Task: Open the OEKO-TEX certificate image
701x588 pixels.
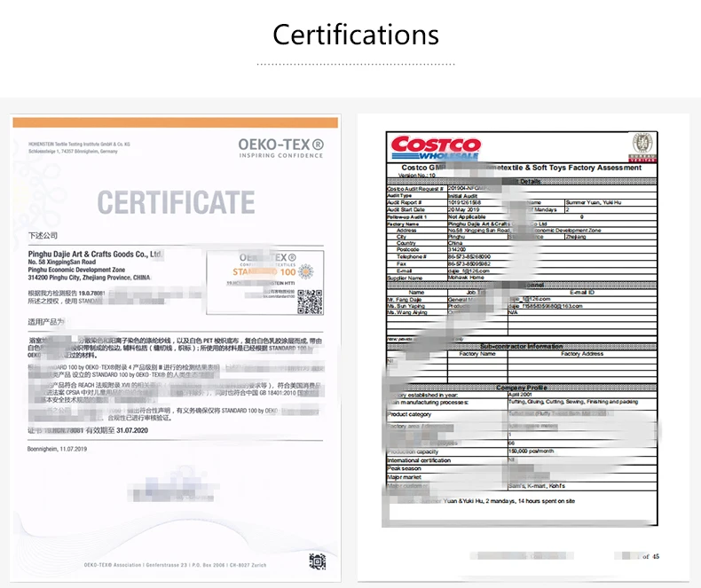Action: coord(176,348)
